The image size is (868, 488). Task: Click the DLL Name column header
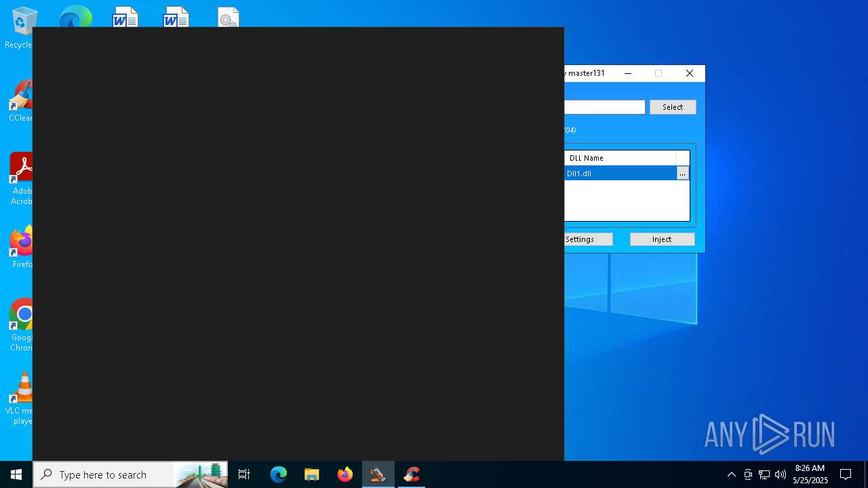pos(620,158)
